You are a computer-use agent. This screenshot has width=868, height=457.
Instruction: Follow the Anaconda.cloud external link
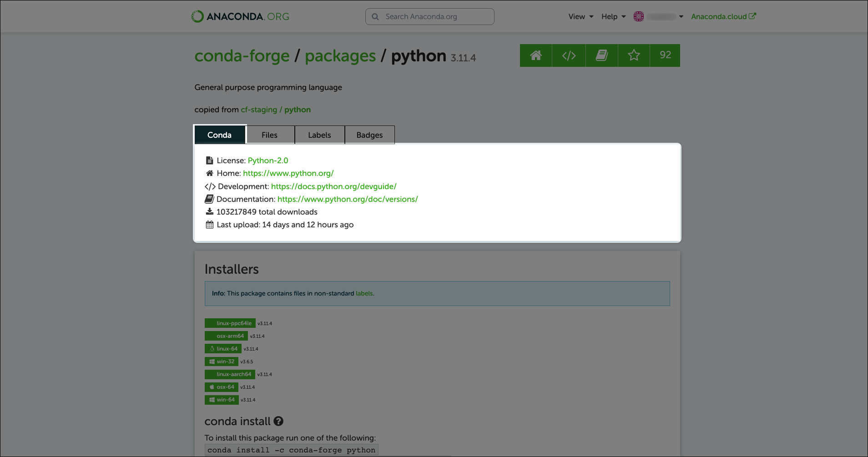pyautogui.click(x=723, y=16)
